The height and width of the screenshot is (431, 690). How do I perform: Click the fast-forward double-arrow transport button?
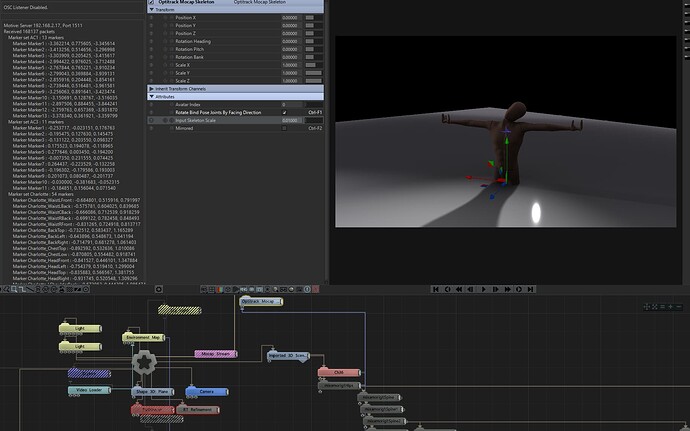[x=507, y=289]
